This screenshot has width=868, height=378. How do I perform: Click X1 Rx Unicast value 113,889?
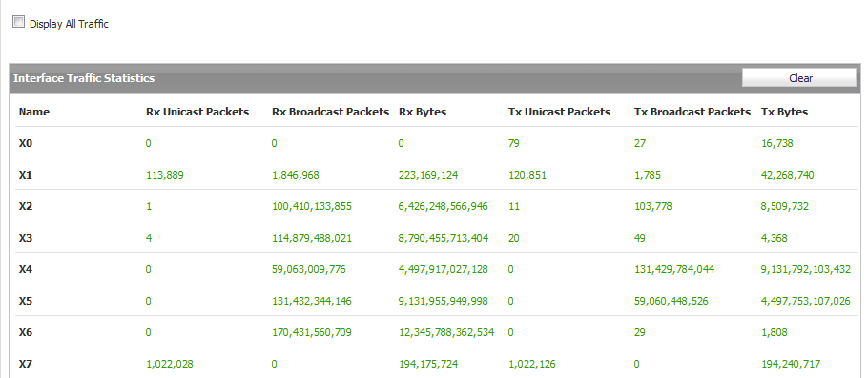(x=164, y=175)
